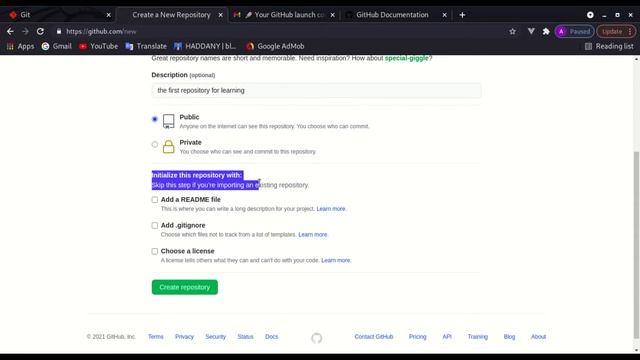Open the Gmail bookmark
This screenshot has width=640, height=360.
(57, 46)
